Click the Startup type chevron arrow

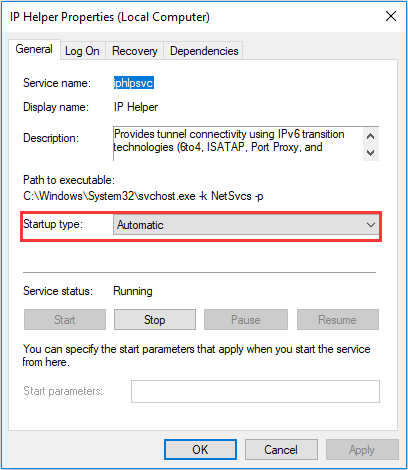[x=371, y=225]
